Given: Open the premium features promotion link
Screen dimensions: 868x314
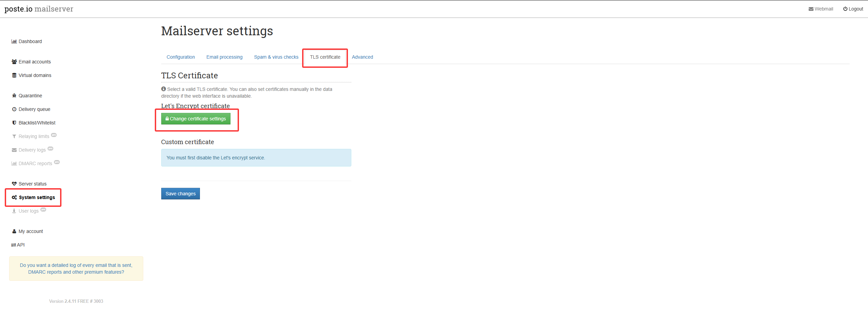Looking at the screenshot, I should [x=76, y=269].
